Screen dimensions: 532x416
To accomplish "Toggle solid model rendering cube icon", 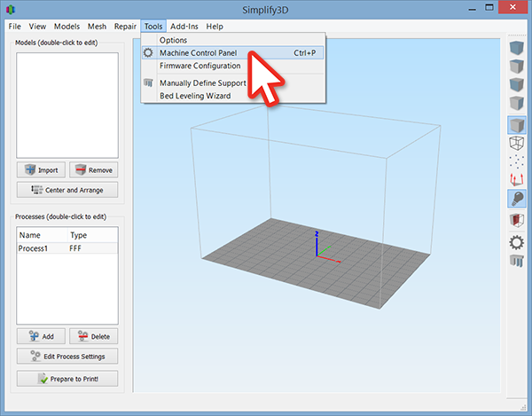I will click(x=517, y=125).
